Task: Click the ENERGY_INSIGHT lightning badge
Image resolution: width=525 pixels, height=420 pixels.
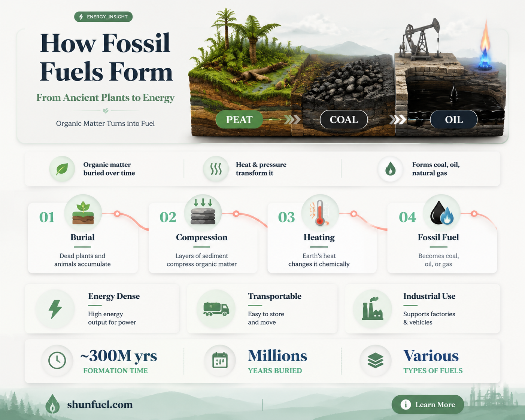Action: click(103, 17)
